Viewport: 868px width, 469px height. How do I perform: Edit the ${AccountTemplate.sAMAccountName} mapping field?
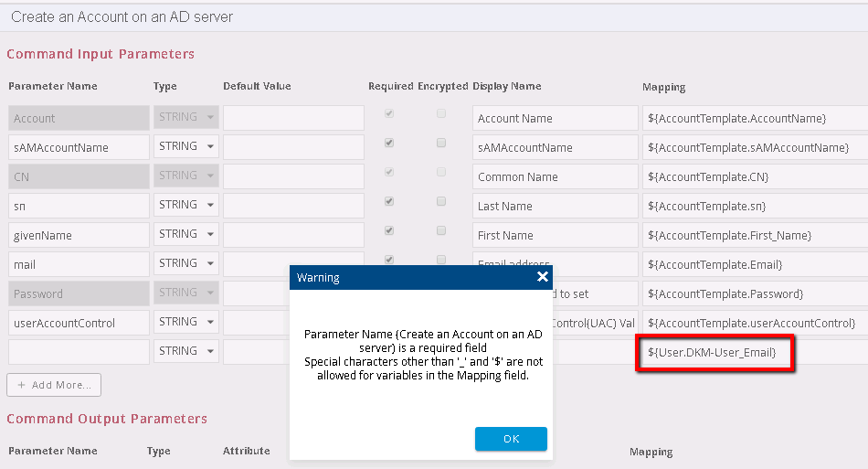[753, 147]
